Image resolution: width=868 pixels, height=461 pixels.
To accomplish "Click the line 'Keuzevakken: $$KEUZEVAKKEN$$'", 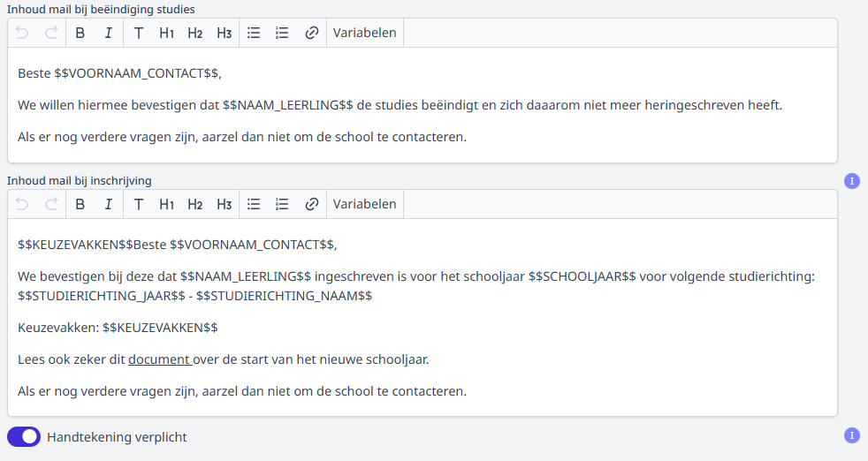I will (118, 328).
